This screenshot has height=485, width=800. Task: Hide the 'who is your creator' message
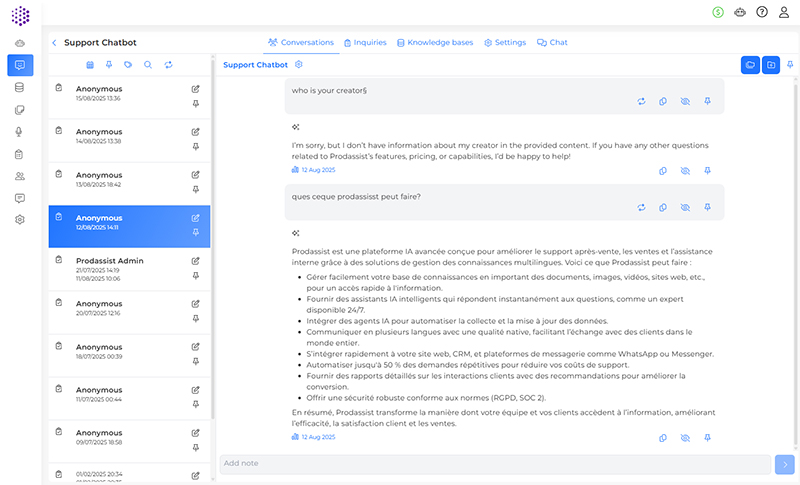(685, 102)
